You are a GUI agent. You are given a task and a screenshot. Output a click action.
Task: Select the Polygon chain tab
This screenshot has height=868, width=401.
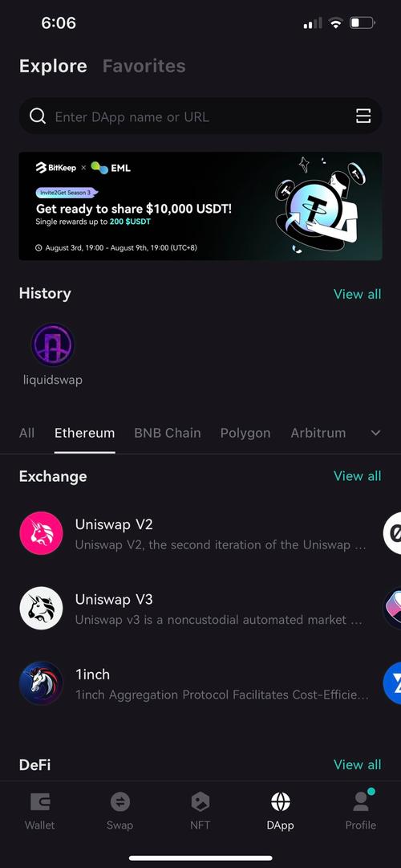point(245,433)
